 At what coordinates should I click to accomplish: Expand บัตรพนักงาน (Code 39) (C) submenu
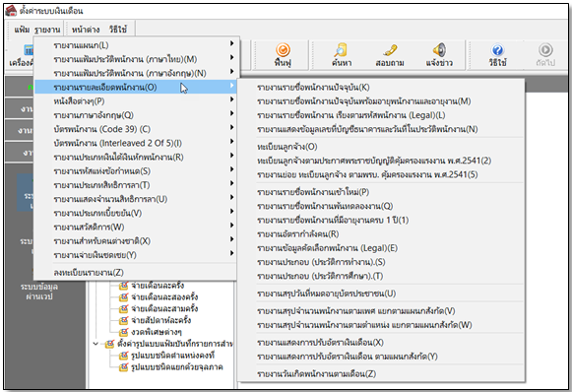tap(136, 129)
